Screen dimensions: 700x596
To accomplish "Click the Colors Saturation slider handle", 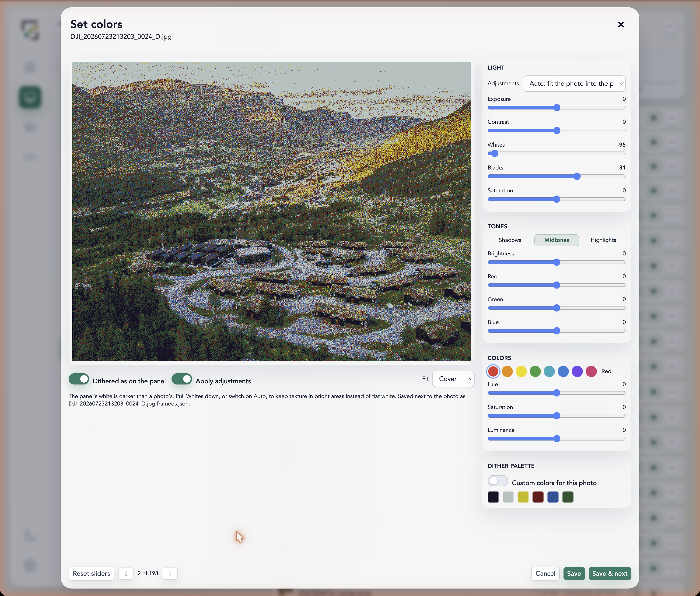I will 557,416.
